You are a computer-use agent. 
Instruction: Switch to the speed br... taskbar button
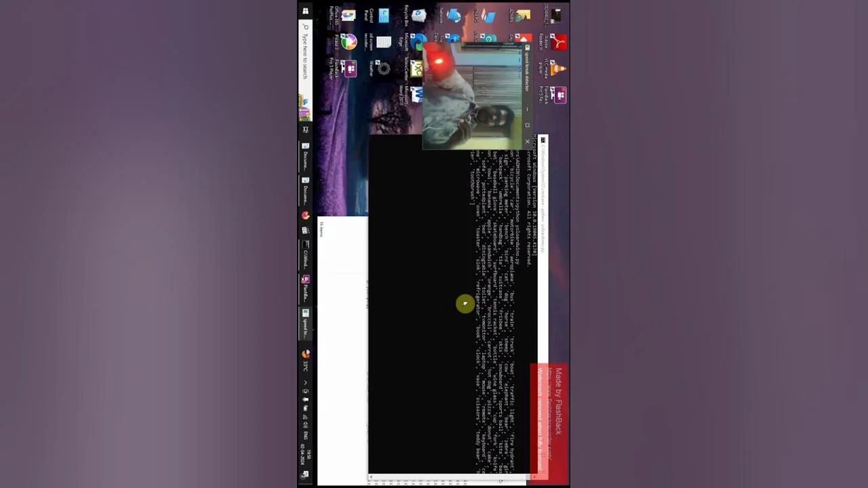coord(305,323)
